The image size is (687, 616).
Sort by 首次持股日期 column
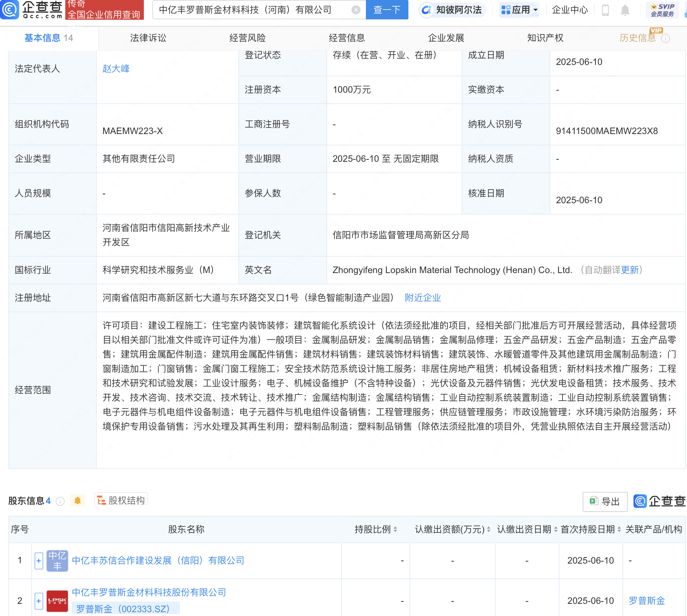(591, 529)
